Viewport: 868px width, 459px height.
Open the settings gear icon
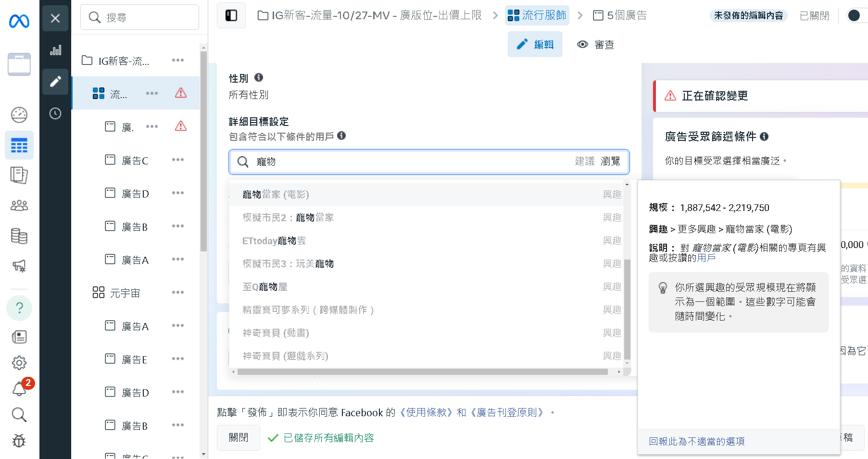click(19, 363)
